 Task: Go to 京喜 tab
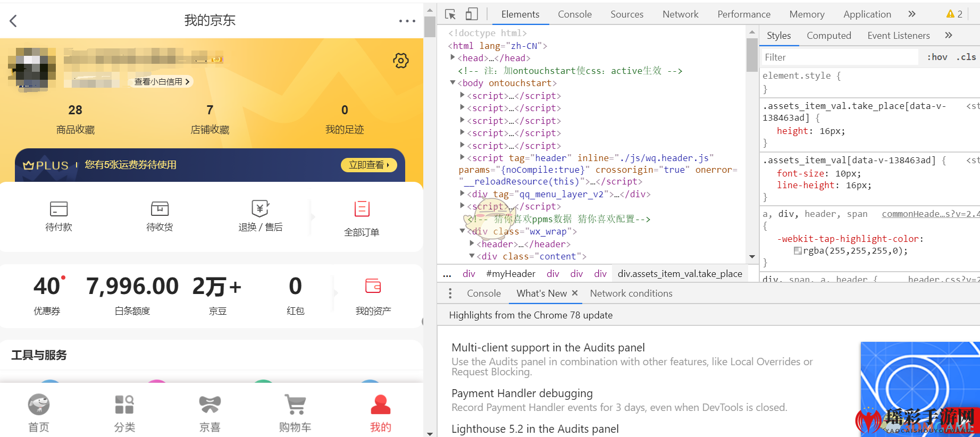pyautogui.click(x=210, y=414)
